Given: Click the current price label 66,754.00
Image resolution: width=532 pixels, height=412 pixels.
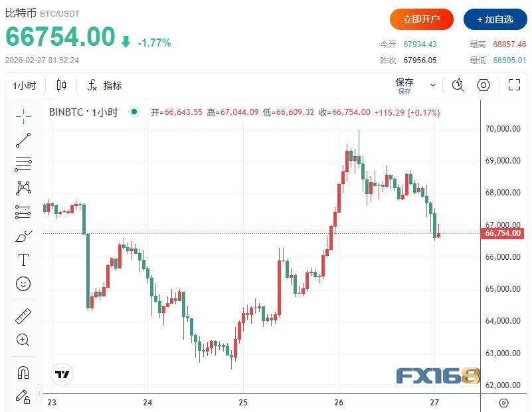Looking at the screenshot, I should point(503,233).
